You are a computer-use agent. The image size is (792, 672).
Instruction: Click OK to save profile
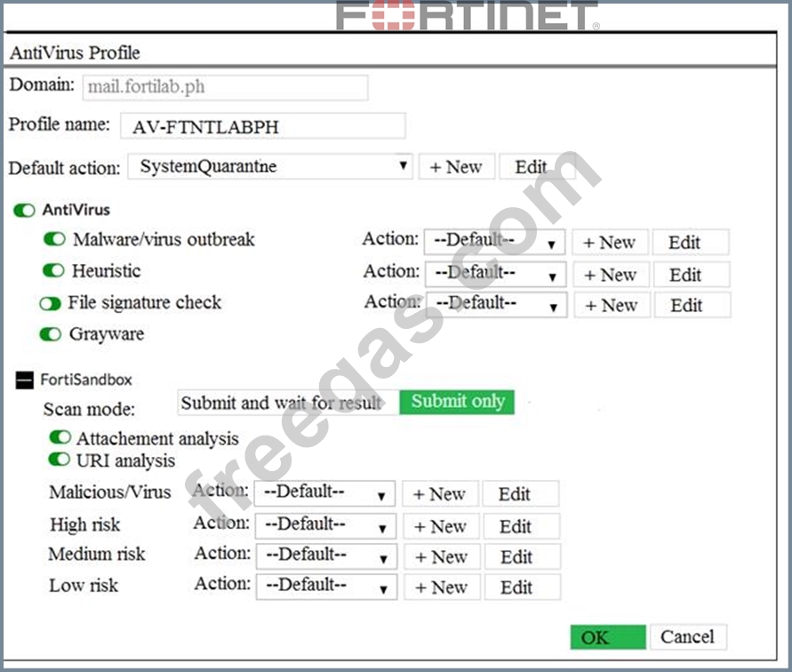[607, 637]
